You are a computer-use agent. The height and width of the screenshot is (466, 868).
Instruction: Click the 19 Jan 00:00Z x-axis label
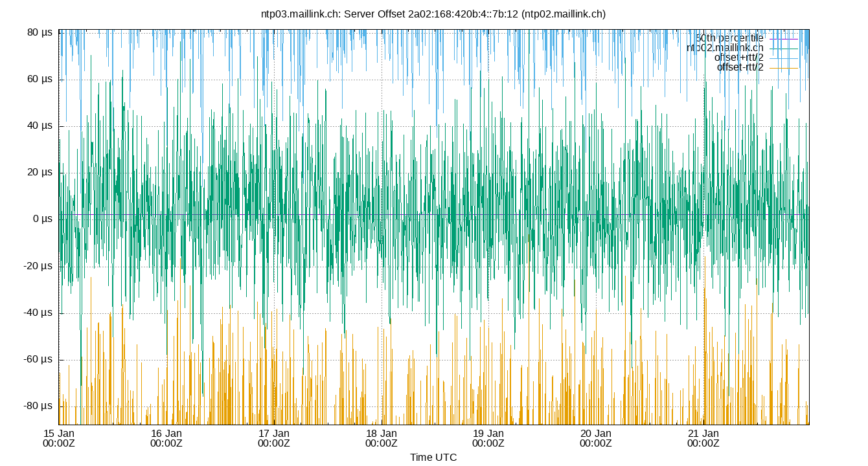[x=488, y=438]
